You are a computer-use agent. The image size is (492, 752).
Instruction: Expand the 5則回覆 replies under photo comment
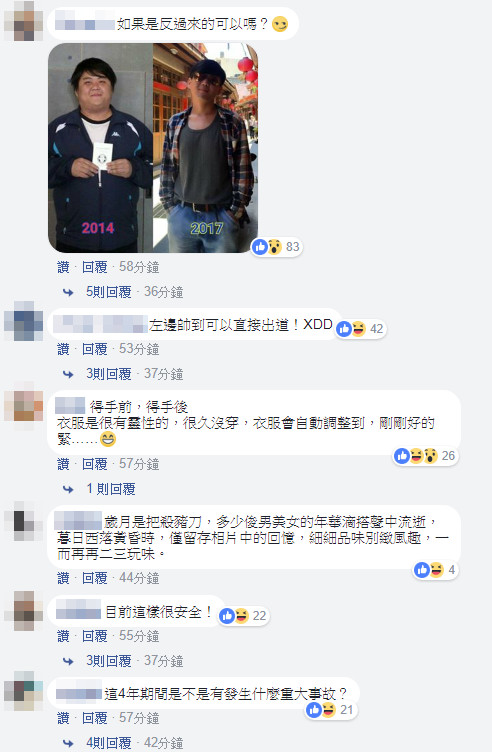pyautogui.click(x=108, y=292)
